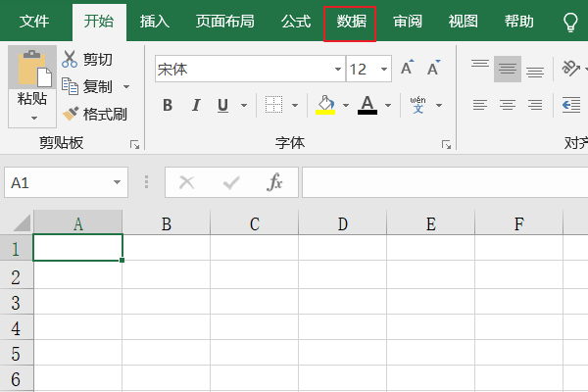Click the wén phonetic guide icon
The image size is (588, 392).
417,105
